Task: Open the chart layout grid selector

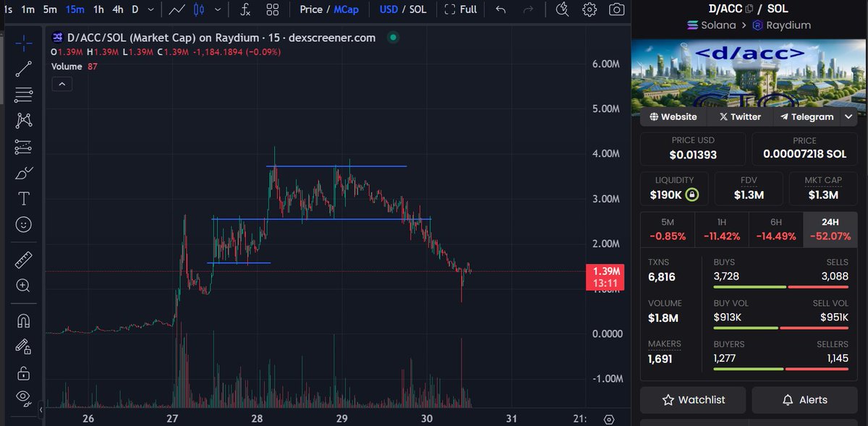Action: 273,9
